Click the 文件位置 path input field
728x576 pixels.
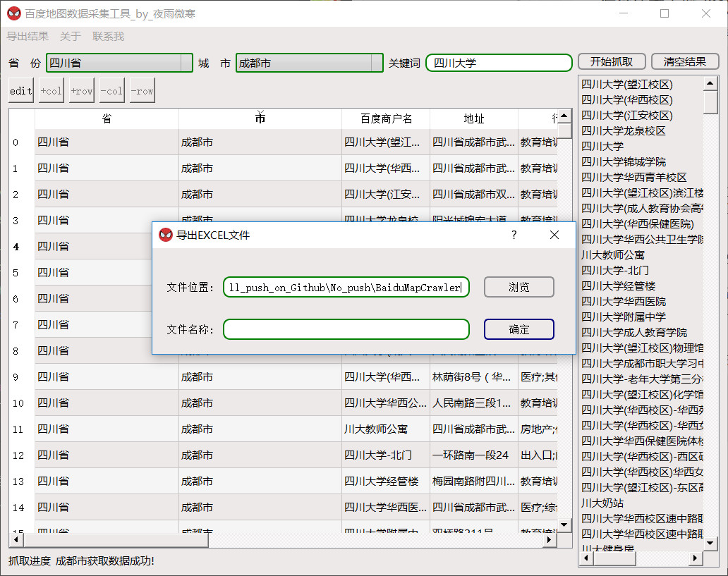(x=346, y=288)
